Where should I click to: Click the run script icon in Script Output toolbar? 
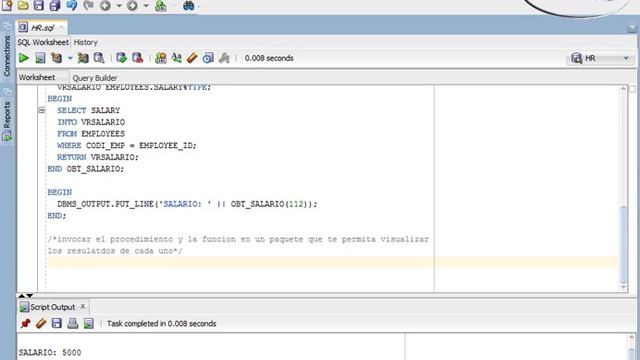click(89, 323)
